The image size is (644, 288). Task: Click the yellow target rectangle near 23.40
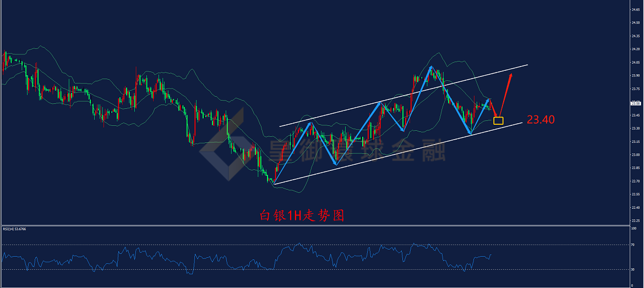498,120
